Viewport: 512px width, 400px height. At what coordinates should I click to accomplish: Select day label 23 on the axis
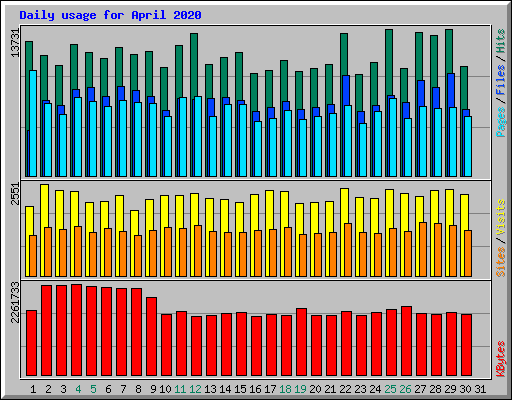[360, 389]
